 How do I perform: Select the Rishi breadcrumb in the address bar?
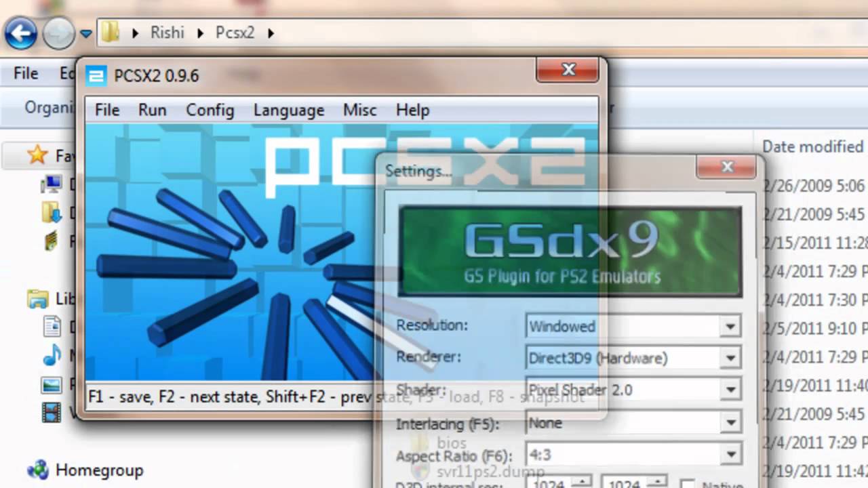click(x=167, y=33)
